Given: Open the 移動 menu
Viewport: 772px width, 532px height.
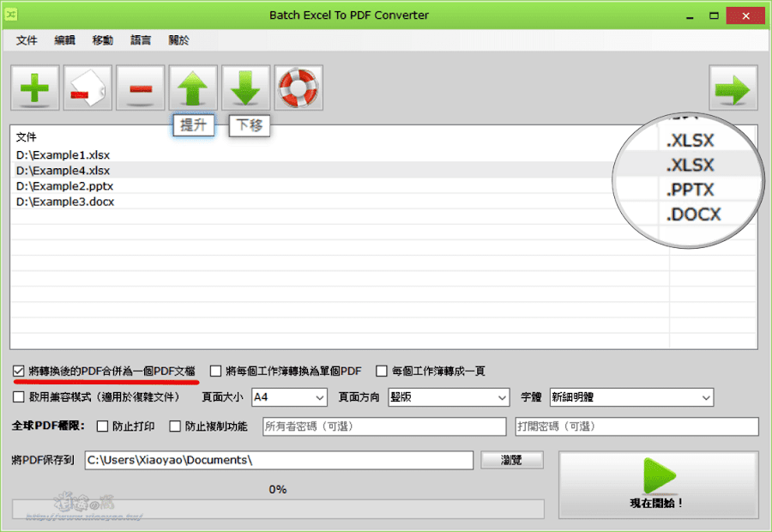Looking at the screenshot, I should pos(102,40).
